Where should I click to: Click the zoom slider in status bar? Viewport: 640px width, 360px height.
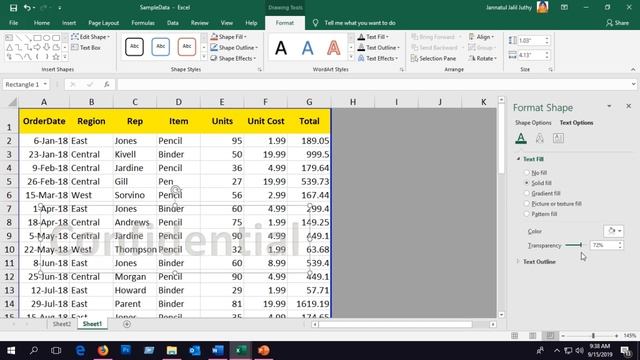coord(593,336)
